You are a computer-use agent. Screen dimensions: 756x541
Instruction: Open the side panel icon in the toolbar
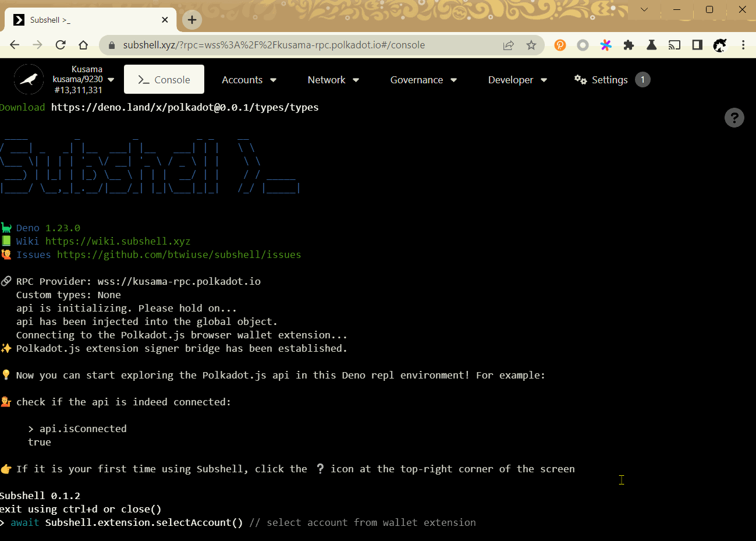click(x=697, y=45)
